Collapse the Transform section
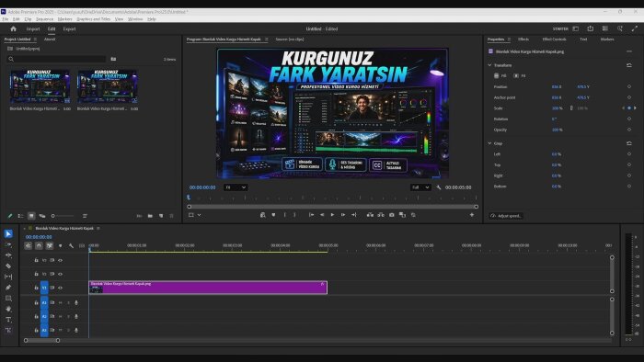The height and width of the screenshot is (362, 644). [x=489, y=65]
